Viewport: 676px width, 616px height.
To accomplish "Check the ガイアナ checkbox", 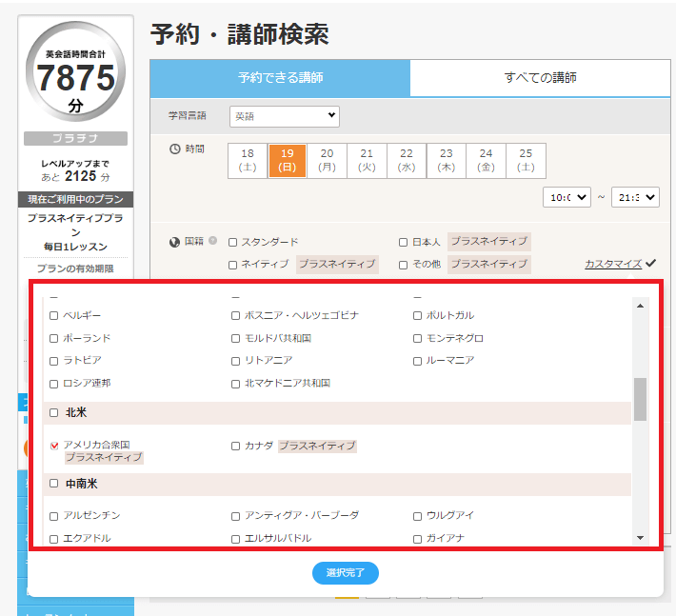I will 417,539.
